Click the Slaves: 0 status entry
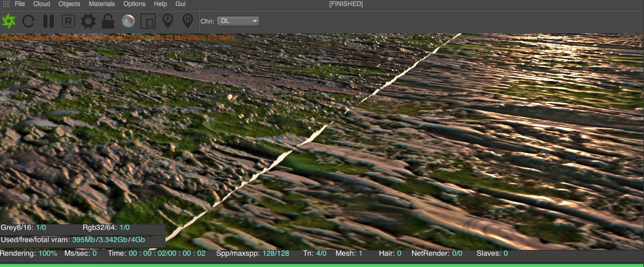Image resolution: width=644 pixels, height=267 pixels. 492,254
